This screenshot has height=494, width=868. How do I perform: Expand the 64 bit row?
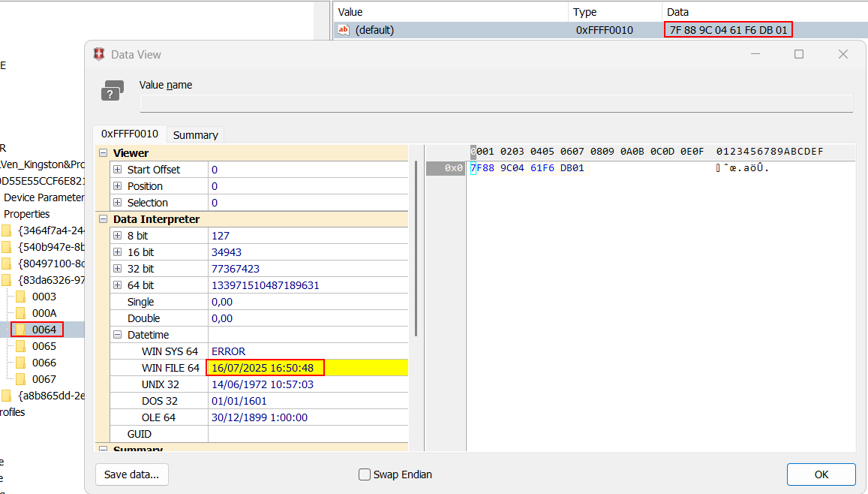[x=118, y=285]
